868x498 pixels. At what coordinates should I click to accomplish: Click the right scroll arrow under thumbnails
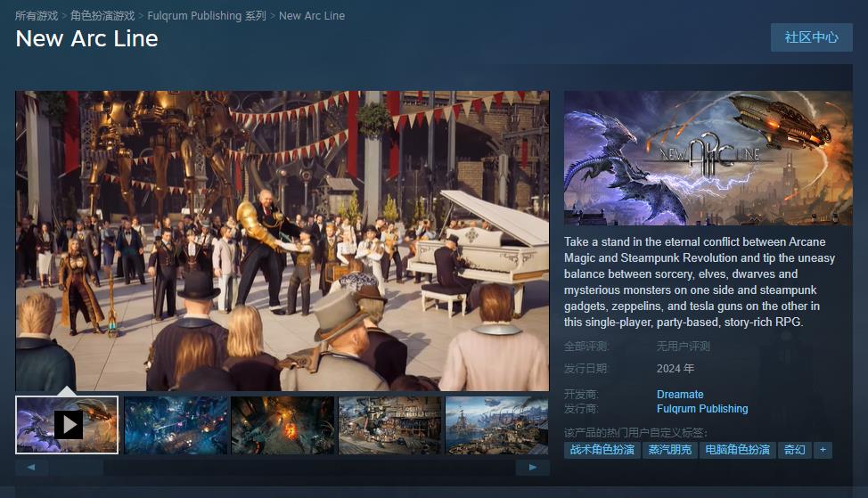click(533, 467)
